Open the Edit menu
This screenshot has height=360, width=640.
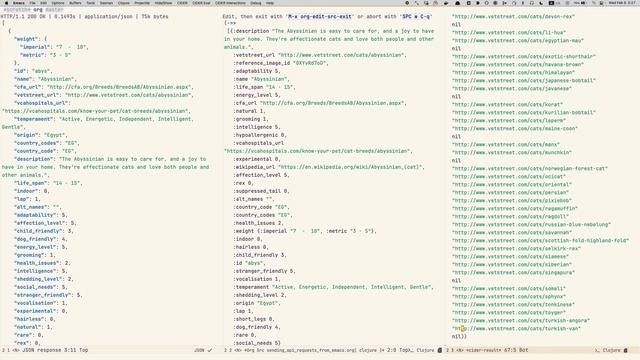tap(44, 3)
